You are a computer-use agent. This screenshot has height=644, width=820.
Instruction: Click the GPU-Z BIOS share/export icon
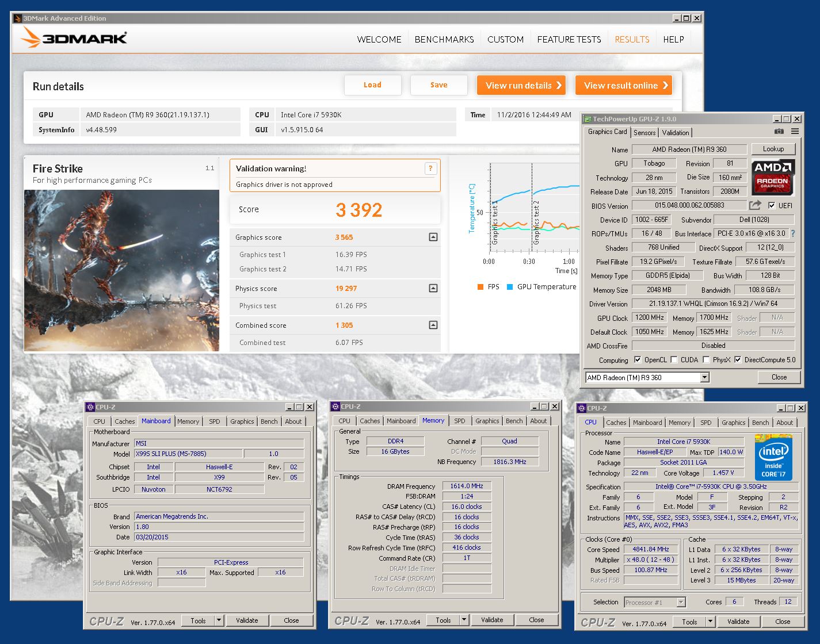pyautogui.click(x=756, y=205)
